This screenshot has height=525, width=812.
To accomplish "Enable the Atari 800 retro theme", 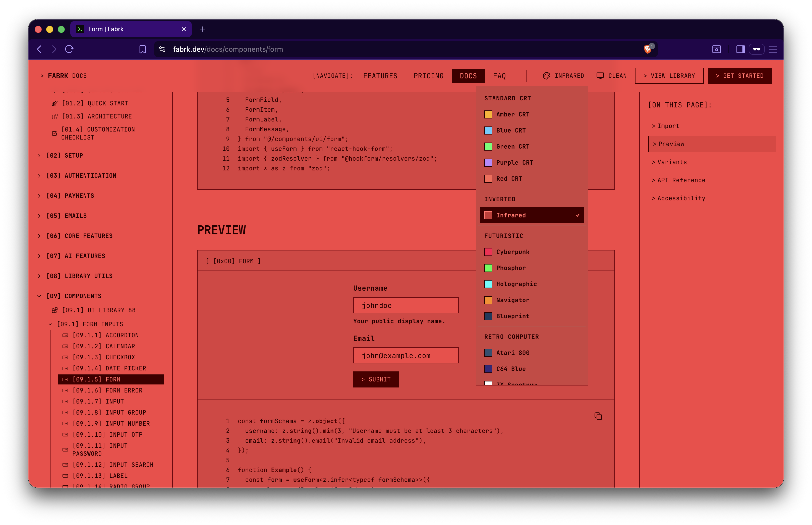I will click(x=513, y=353).
